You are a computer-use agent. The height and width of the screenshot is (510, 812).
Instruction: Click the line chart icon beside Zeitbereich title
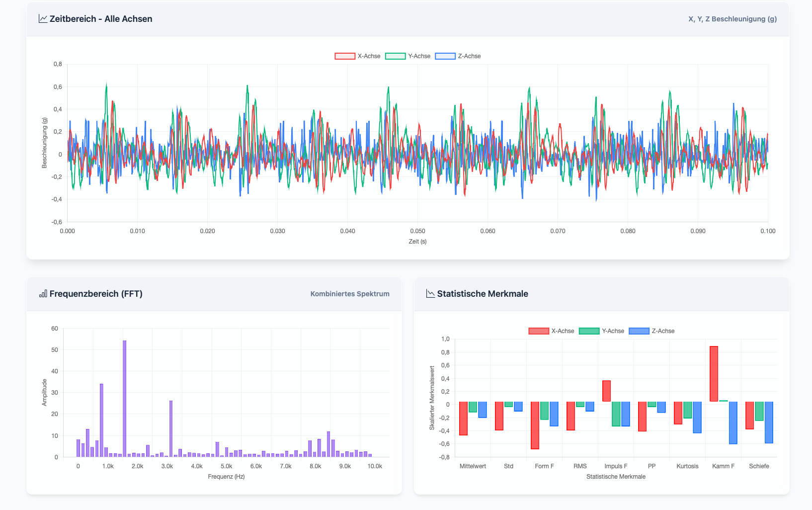click(x=43, y=19)
